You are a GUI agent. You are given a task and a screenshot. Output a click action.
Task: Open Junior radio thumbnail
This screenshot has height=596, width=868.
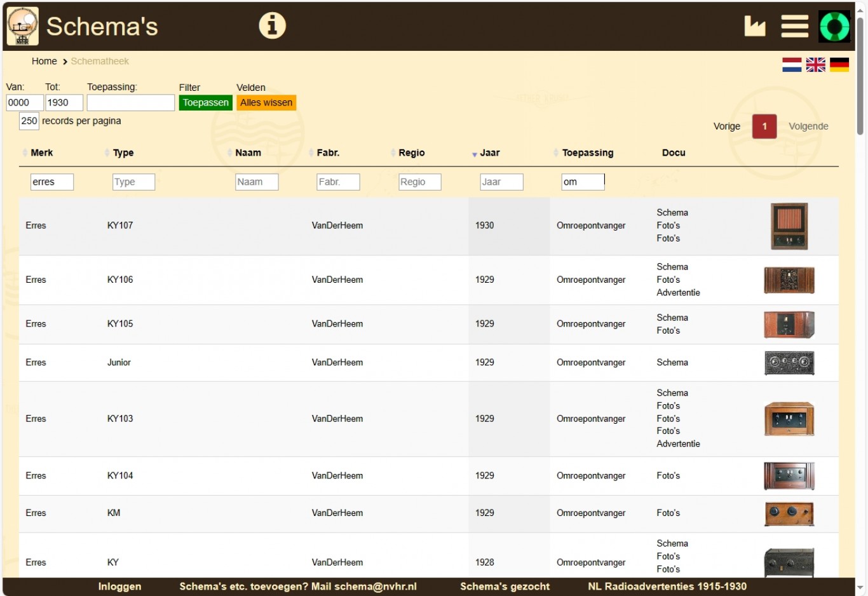[x=789, y=363]
